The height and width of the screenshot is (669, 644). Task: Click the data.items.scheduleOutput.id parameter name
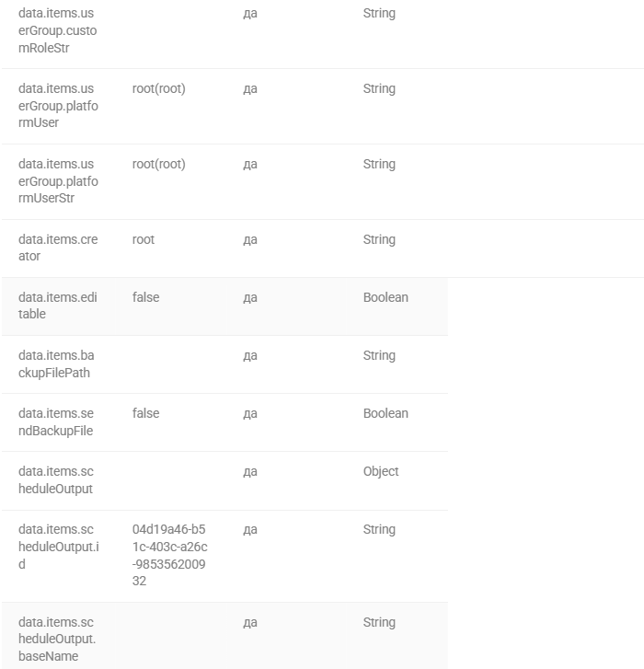coord(59,547)
